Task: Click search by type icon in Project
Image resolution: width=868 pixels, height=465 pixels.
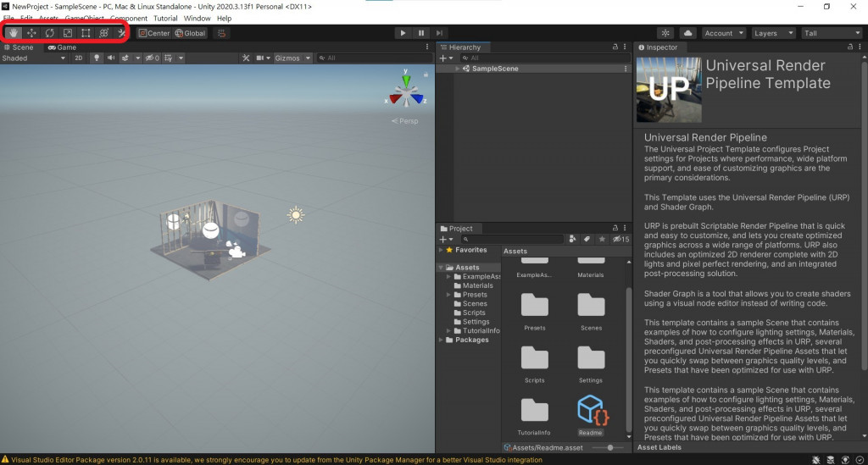Action: click(572, 240)
